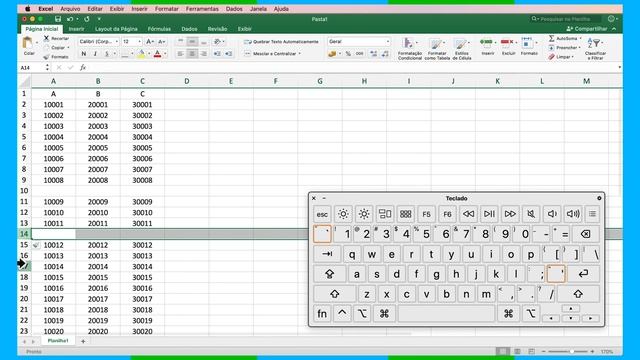
Task: Click the backspace key on Teclado
Action: (x=585, y=234)
